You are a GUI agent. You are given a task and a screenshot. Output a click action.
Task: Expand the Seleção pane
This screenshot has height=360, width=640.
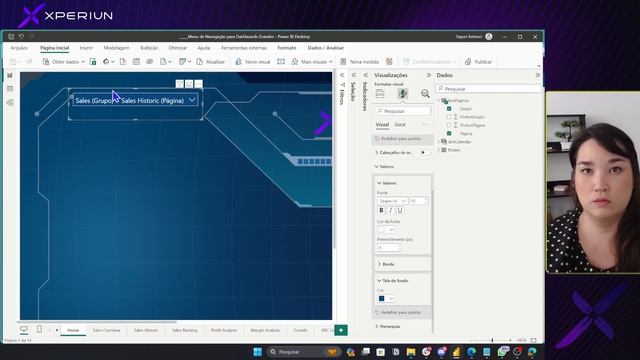[354, 75]
